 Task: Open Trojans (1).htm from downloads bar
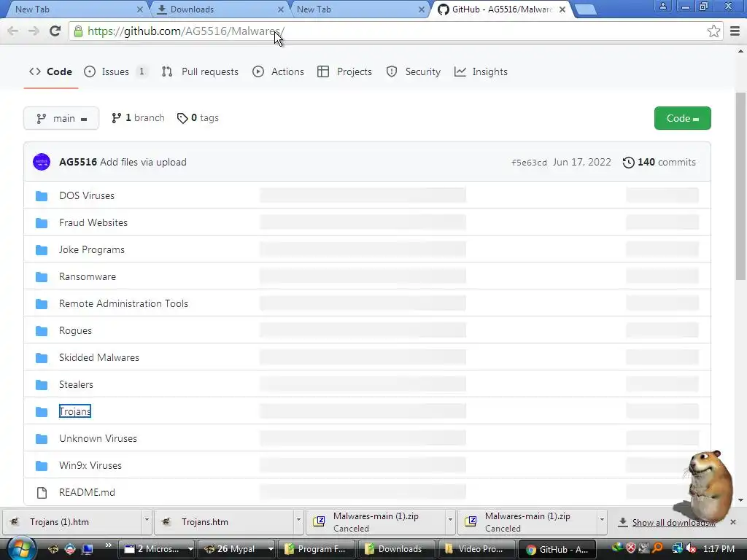pyautogui.click(x=72, y=522)
